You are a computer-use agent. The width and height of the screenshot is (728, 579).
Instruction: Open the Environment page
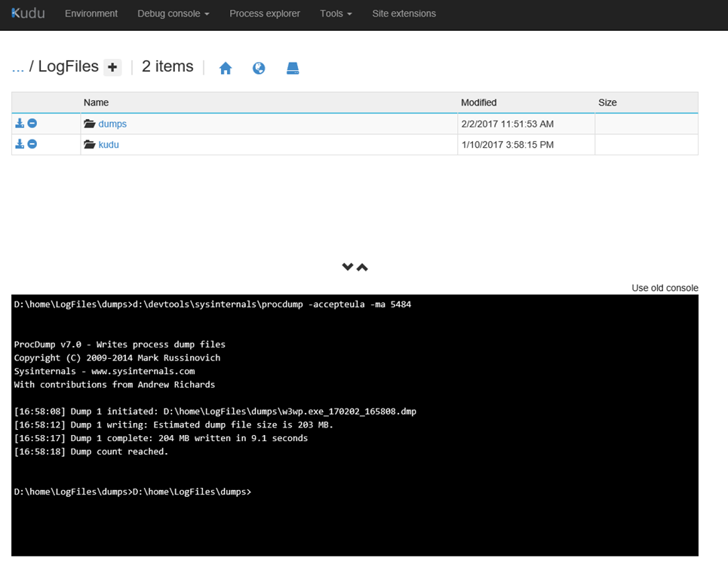pos(91,13)
